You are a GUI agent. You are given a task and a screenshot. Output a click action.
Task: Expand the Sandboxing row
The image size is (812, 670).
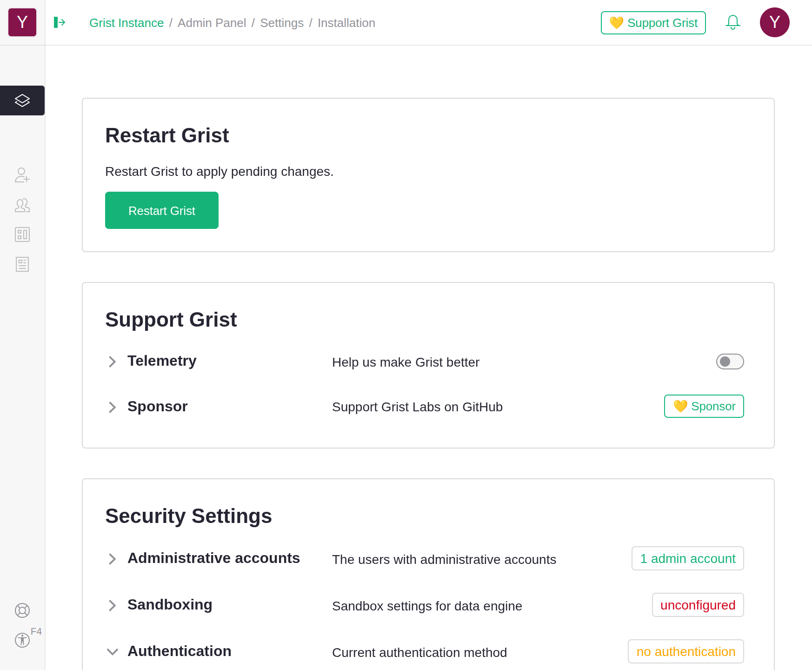(x=112, y=605)
